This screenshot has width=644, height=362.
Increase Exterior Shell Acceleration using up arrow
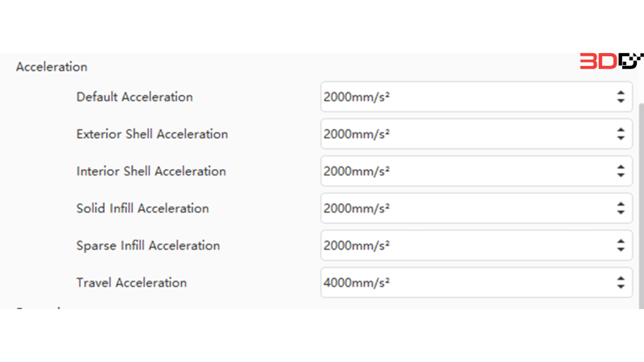(x=621, y=130)
